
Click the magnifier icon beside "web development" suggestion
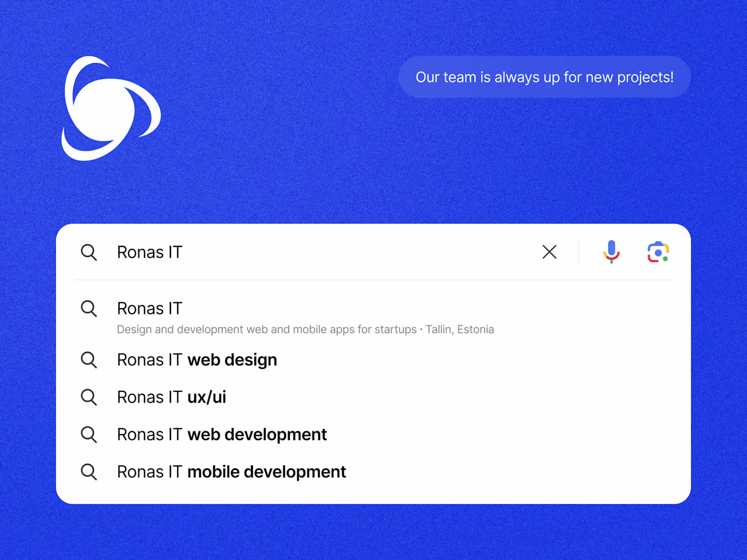click(x=89, y=434)
